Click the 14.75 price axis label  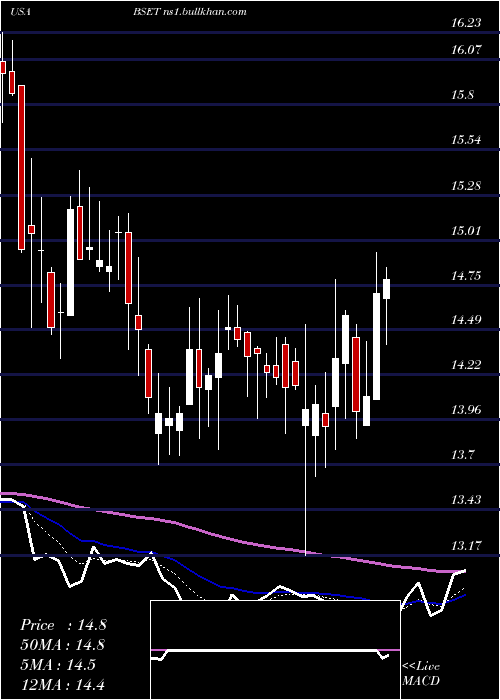466,275
